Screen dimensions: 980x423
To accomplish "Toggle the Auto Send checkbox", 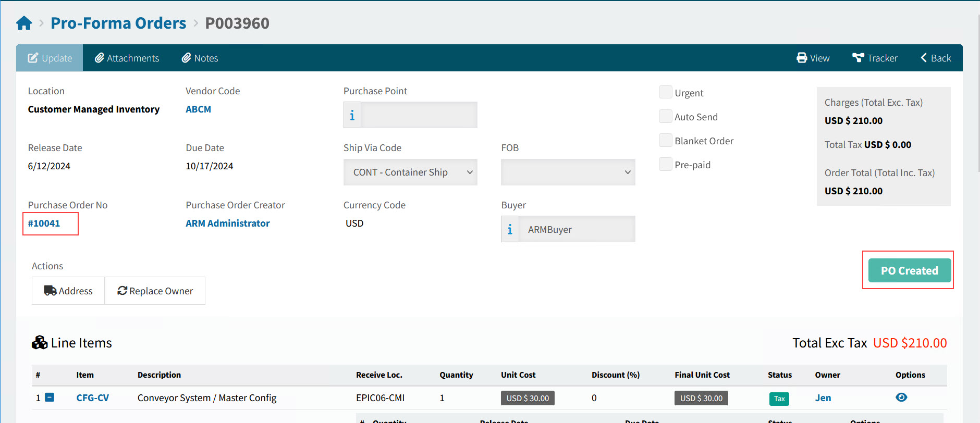I will pos(666,117).
